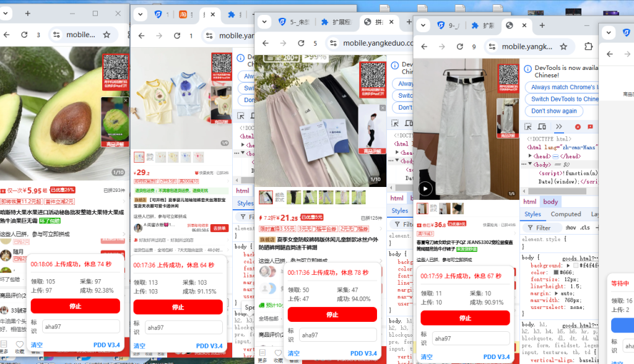Viewport: 634px width, 364px height.
Task: Go forward in kids T-shirt window
Action: tap(159, 35)
